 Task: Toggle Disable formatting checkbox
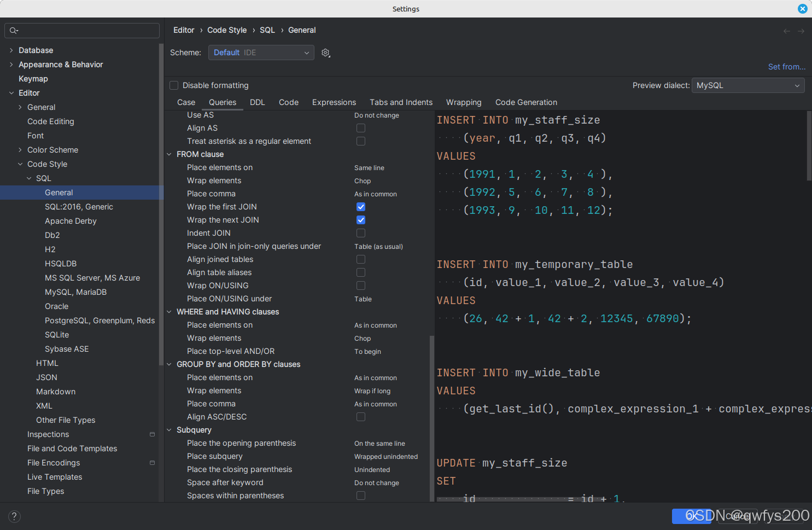coord(174,85)
